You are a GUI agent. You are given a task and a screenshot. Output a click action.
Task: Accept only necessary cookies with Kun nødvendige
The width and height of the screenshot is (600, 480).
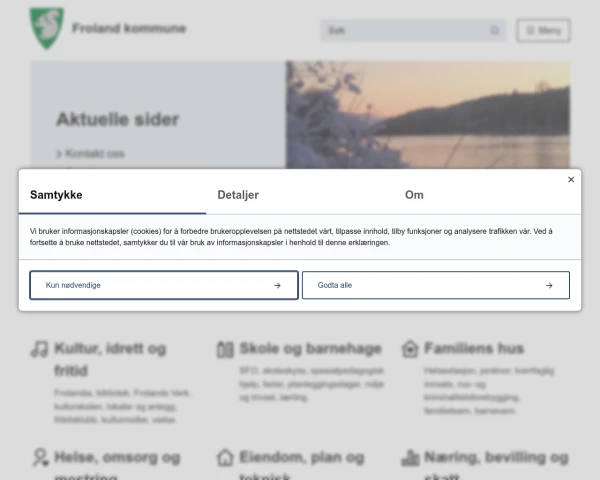click(x=164, y=285)
